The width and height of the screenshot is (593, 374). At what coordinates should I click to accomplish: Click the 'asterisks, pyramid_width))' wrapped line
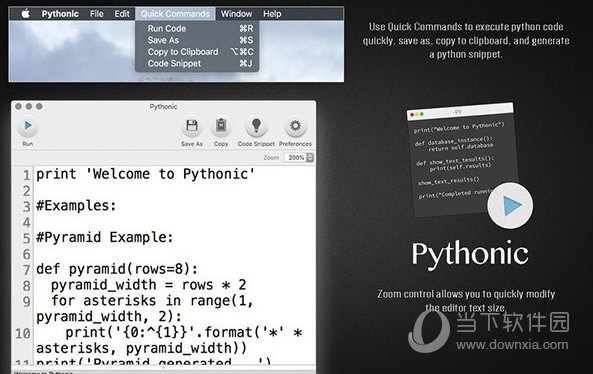141,348
